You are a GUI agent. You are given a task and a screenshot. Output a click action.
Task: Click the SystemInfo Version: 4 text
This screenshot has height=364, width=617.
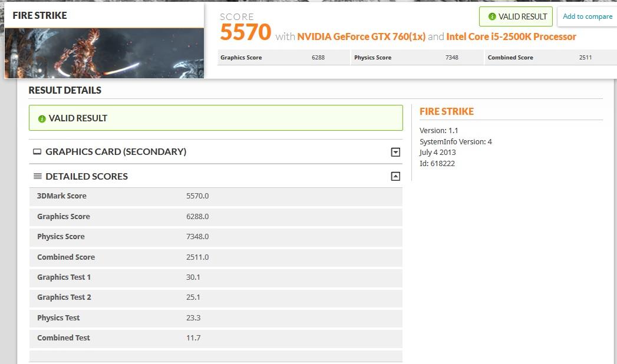tap(456, 141)
